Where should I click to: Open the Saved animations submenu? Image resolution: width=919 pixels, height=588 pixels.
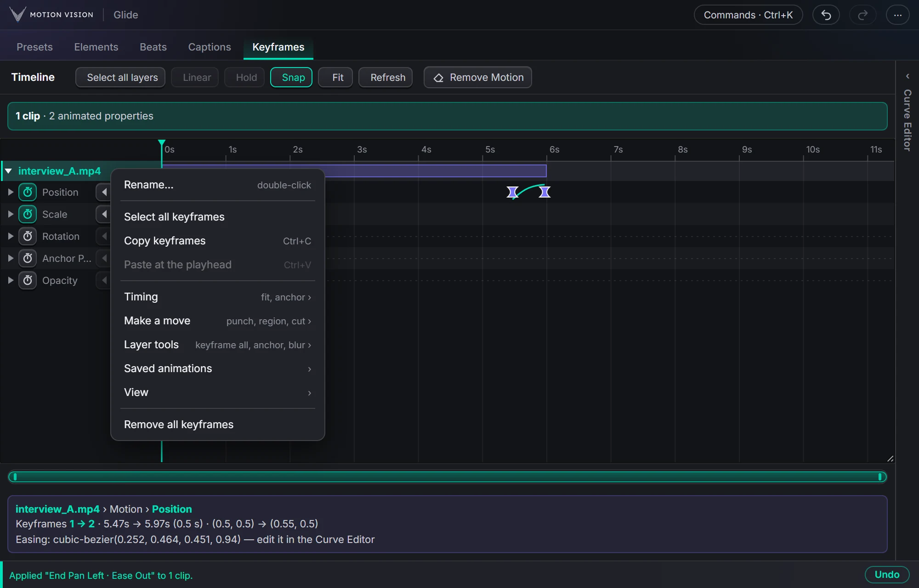click(x=218, y=368)
